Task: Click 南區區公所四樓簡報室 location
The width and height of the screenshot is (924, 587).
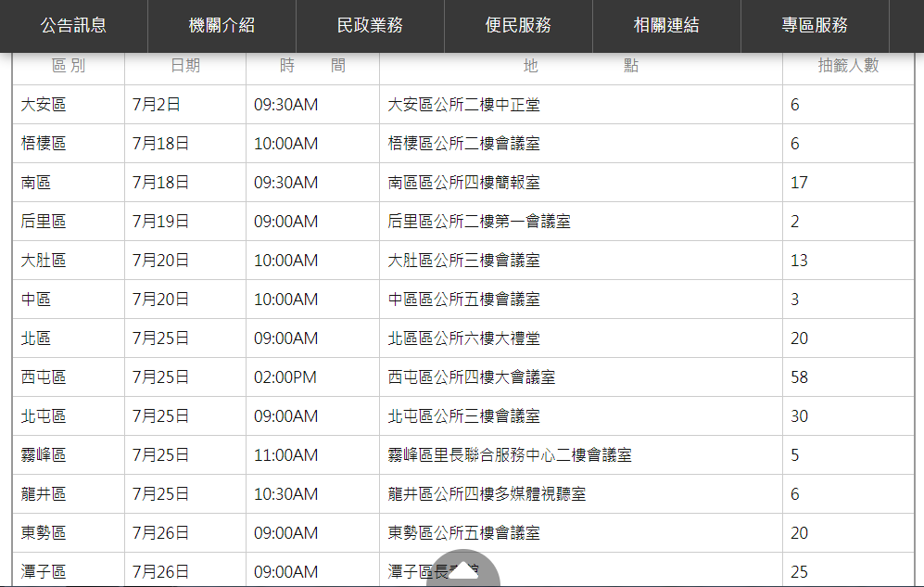Action: point(463,182)
